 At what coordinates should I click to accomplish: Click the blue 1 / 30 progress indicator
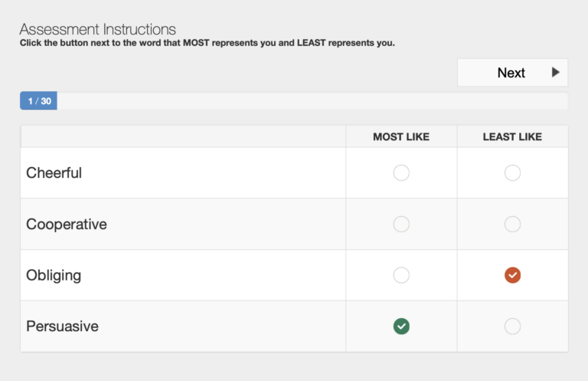pyautogui.click(x=39, y=101)
